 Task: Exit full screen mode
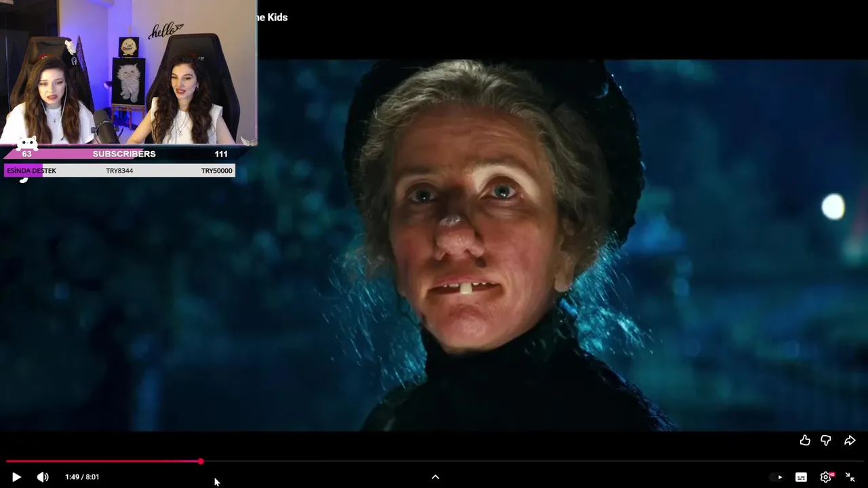point(850,477)
